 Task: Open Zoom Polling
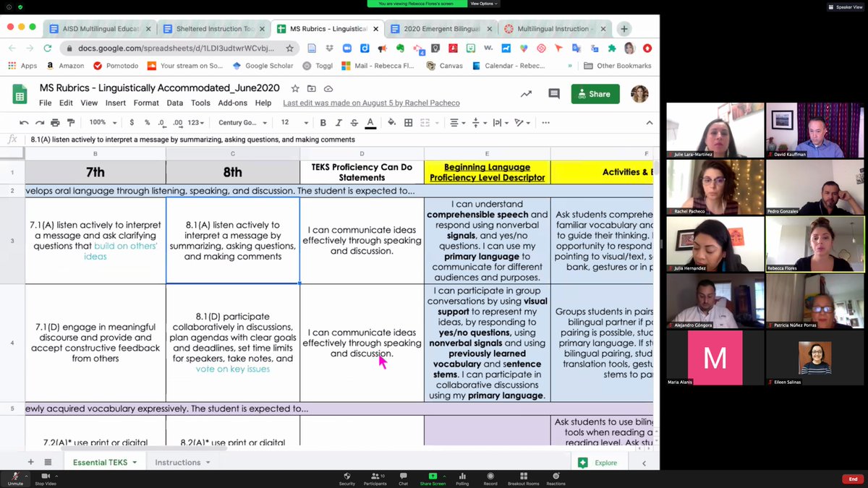pos(462,479)
